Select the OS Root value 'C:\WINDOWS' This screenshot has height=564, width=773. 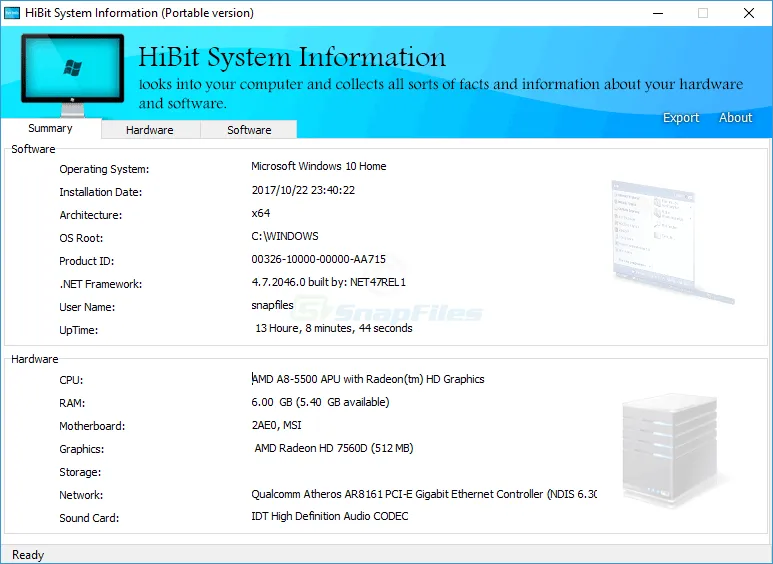(285, 236)
